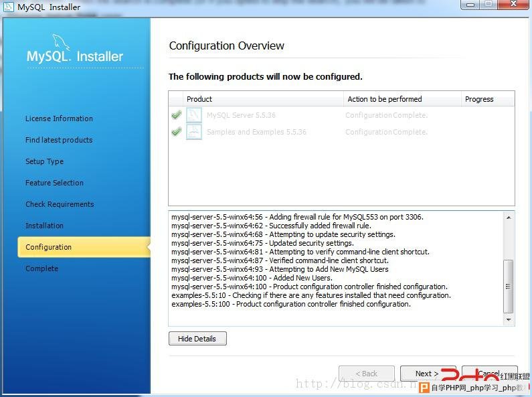Select Samples and Examples 5.5.36 row text
This screenshot has width=532, height=397.
click(256, 132)
